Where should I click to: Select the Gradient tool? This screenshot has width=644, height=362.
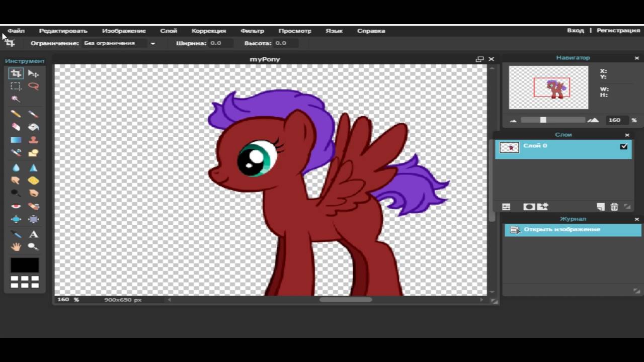(16, 140)
